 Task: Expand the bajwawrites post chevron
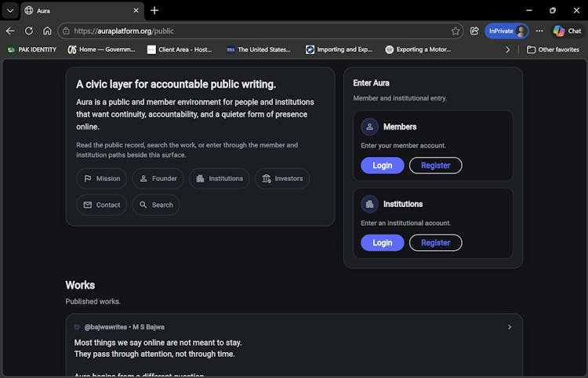coord(510,327)
